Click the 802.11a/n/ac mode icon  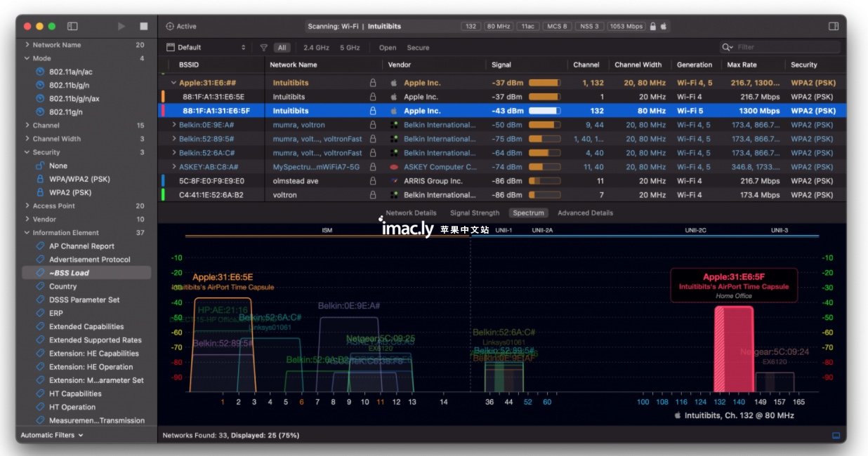40,72
